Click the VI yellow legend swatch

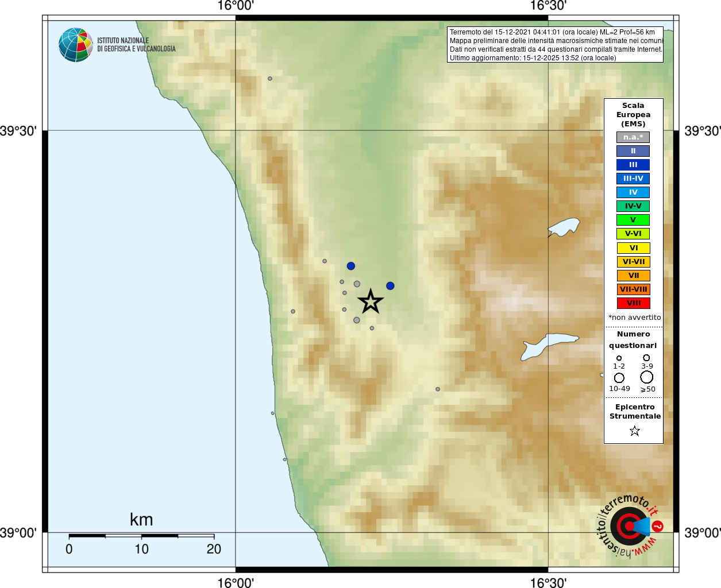tap(634, 248)
